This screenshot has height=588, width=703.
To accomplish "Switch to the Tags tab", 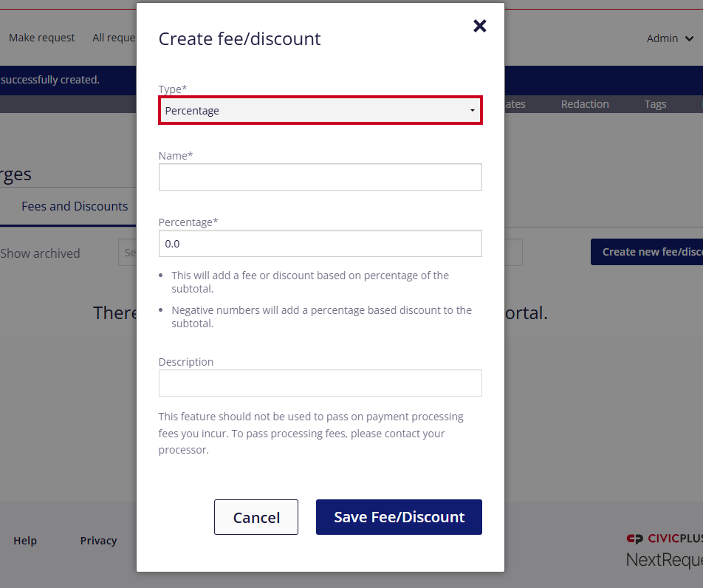I will pos(655,104).
